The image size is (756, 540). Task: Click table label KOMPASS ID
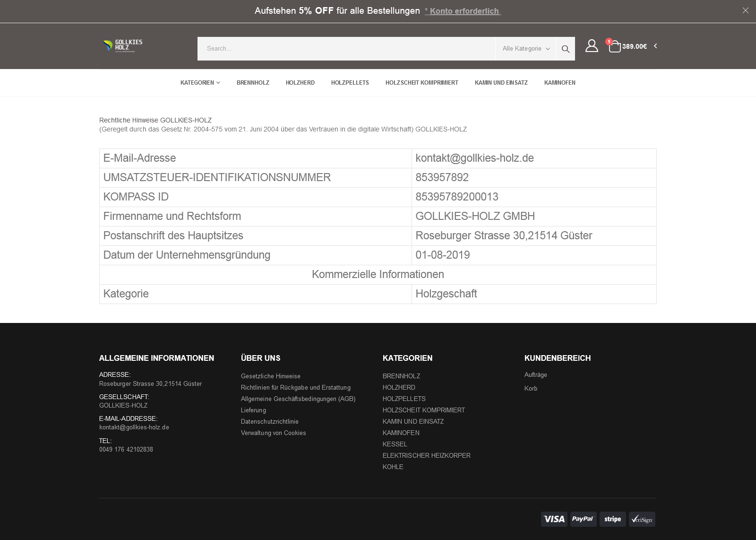point(136,197)
